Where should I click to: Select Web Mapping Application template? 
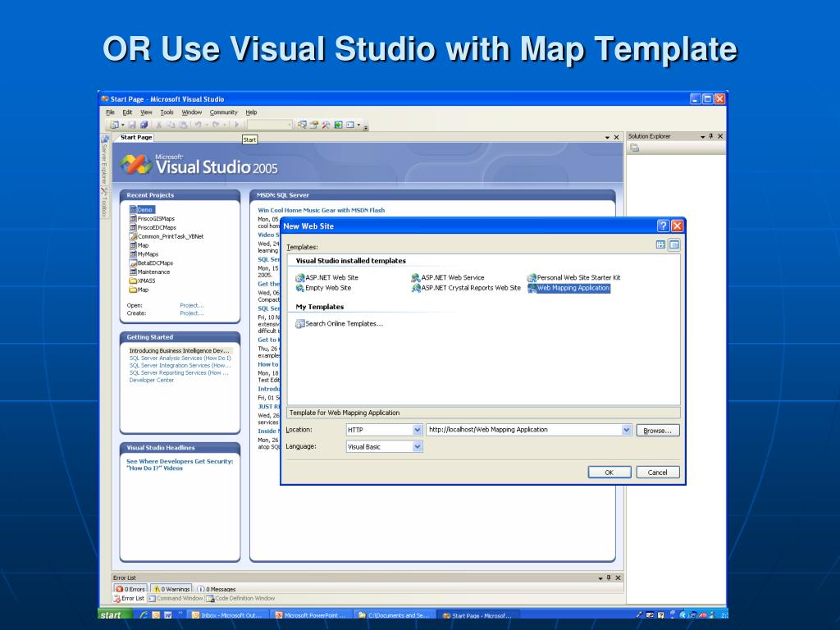569,288
